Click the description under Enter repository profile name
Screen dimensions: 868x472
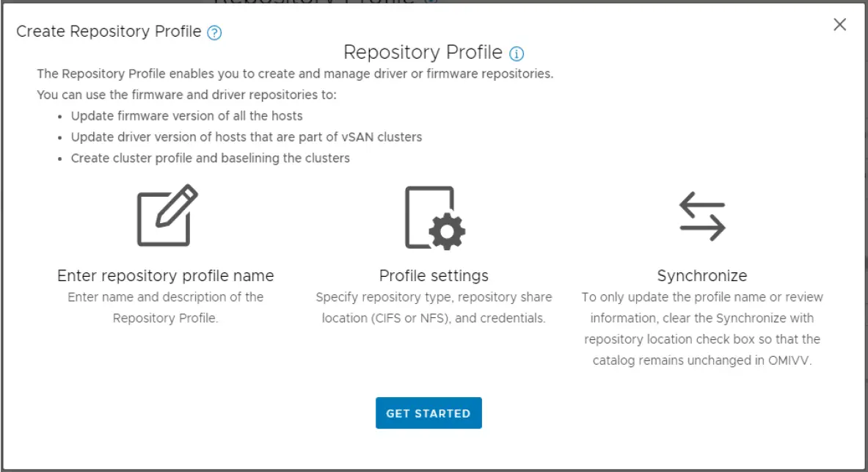coord(165,308)
